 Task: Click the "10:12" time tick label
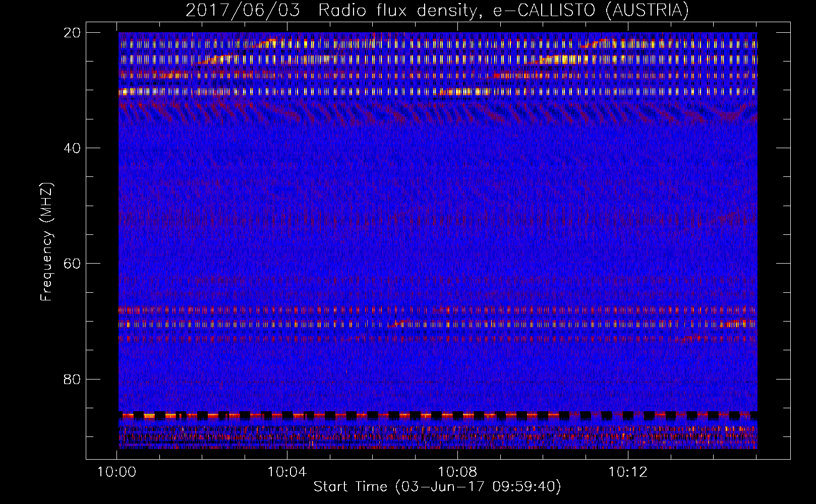coord(628,472)
